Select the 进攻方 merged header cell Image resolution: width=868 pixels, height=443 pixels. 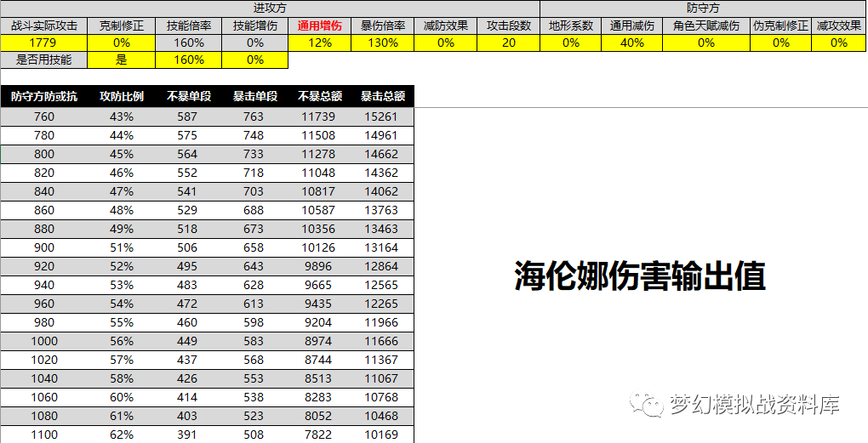[270, 9]
